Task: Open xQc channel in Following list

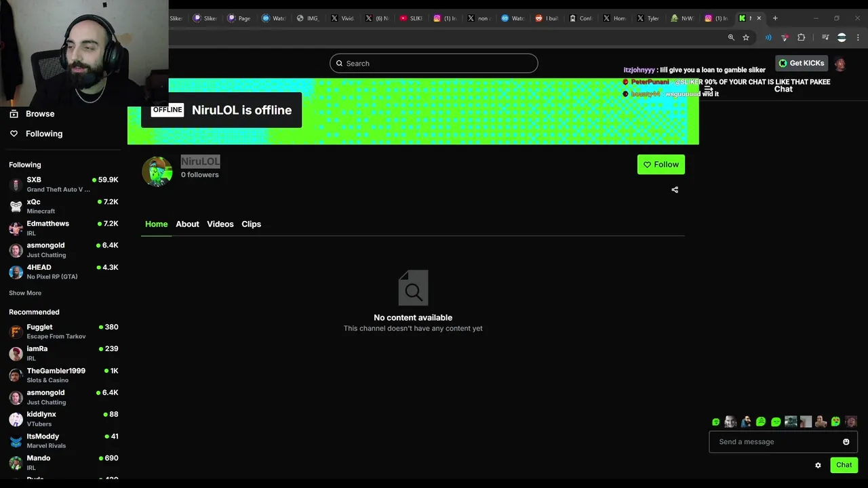Action: 64,206
